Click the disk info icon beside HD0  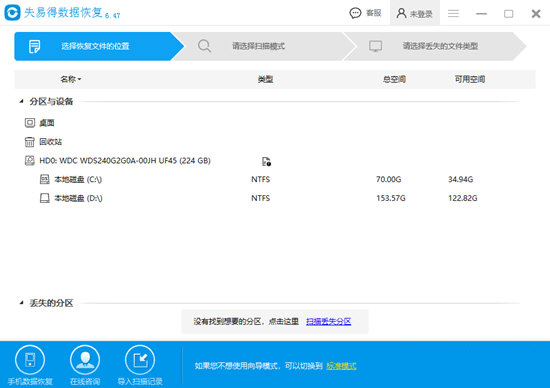[266, 161]
